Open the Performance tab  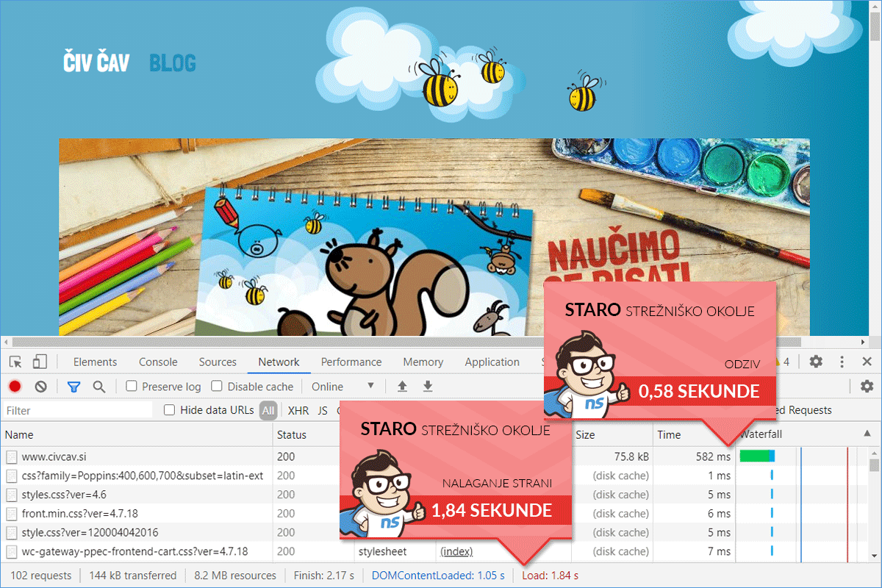[x=351, y=362]
